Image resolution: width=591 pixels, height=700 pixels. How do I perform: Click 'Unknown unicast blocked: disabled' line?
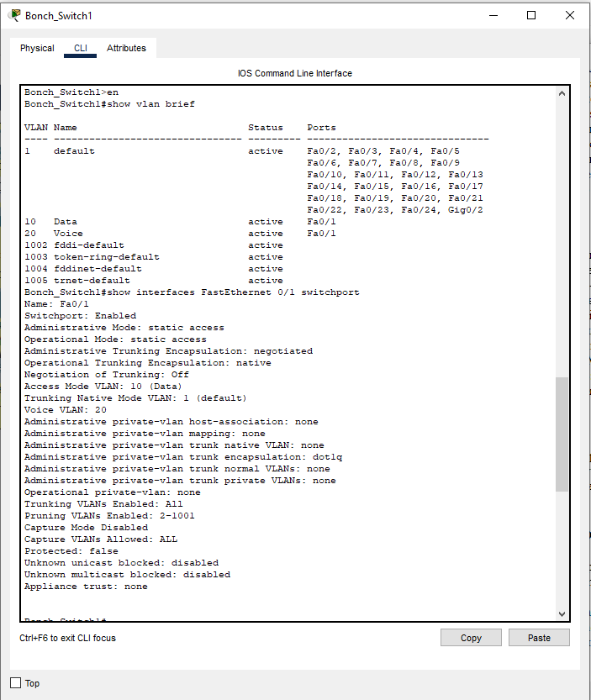pyautogui.click(x=122, y=562)
